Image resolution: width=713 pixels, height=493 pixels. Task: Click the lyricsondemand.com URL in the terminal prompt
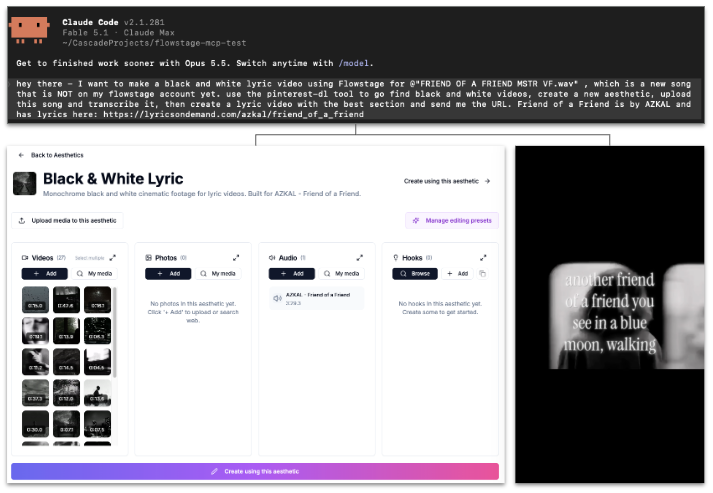click(x=233, y=114)
